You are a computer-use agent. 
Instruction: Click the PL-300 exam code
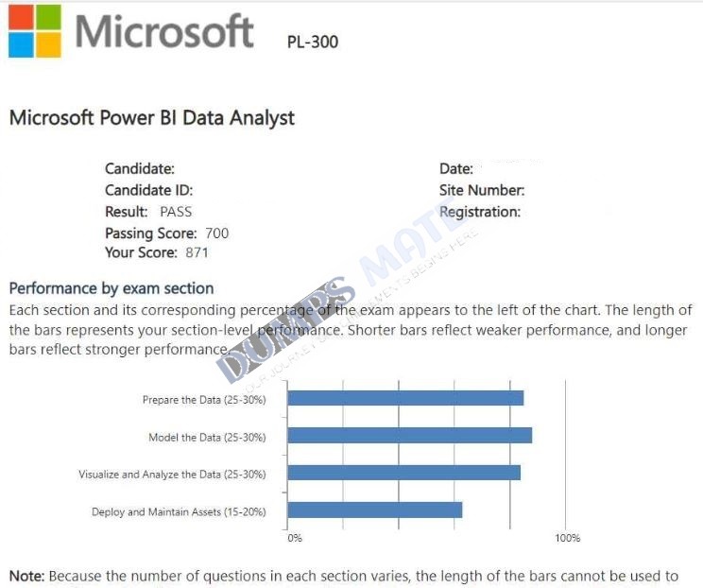coord(313,42)
